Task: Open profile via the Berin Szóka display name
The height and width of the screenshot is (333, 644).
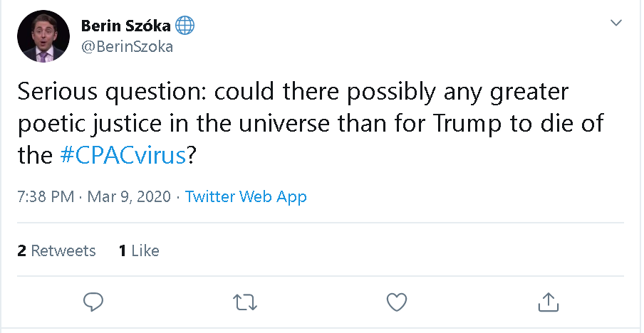Action: tap(126, 26)
